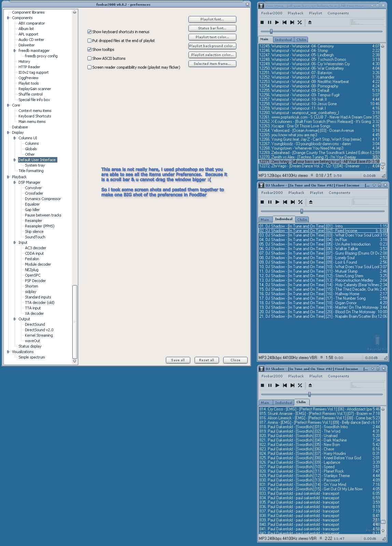Pause playback in the Main-tab player window
392x546 pixels.
[269, 23]
